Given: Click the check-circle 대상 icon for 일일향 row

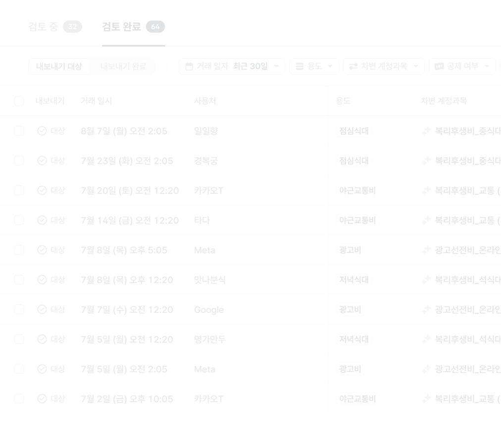Looking at the screenshot, I should [x=42, y=131].
